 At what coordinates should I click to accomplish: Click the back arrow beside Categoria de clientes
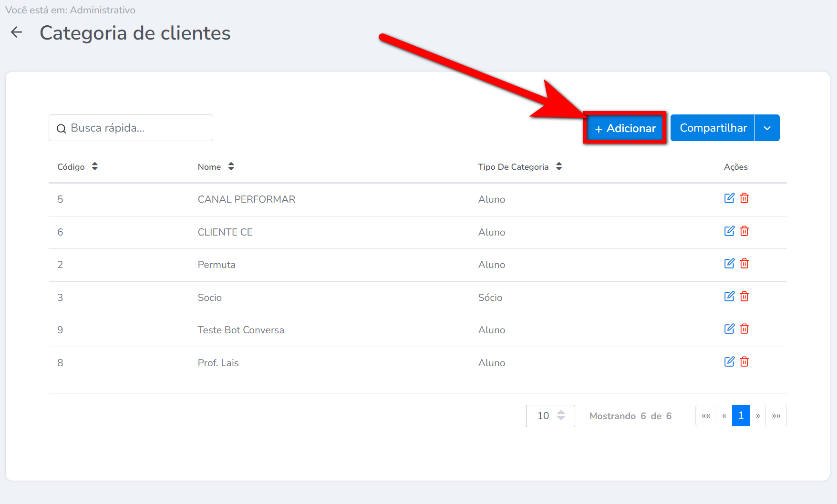[x=17, y=32]
